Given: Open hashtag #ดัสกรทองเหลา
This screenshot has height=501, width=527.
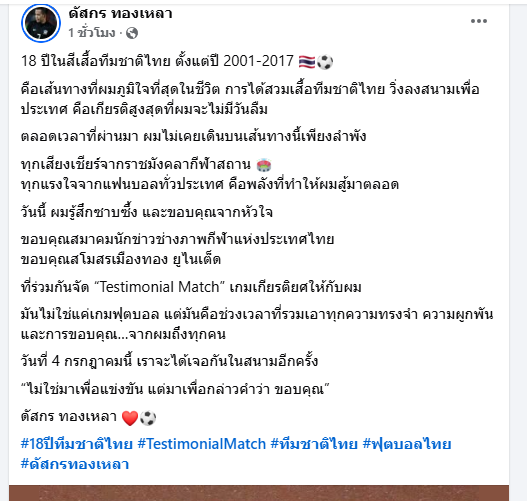Looking at the screenshot, I should (x=75, y=464).
